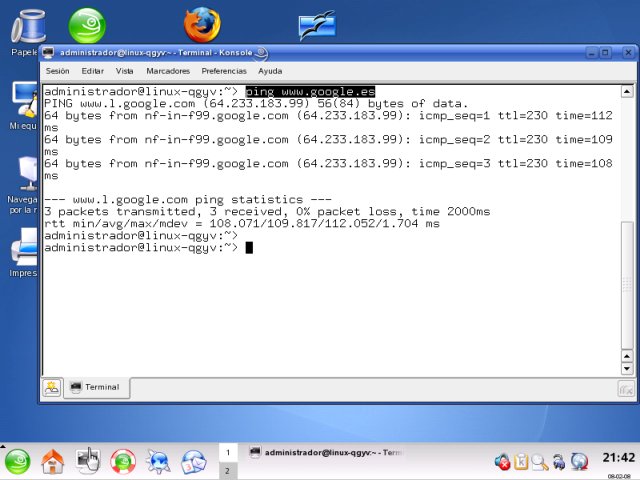The height and width of the screenshot is (480, 640).
Task: Open the Sesión menu
Action: [58, 71]
